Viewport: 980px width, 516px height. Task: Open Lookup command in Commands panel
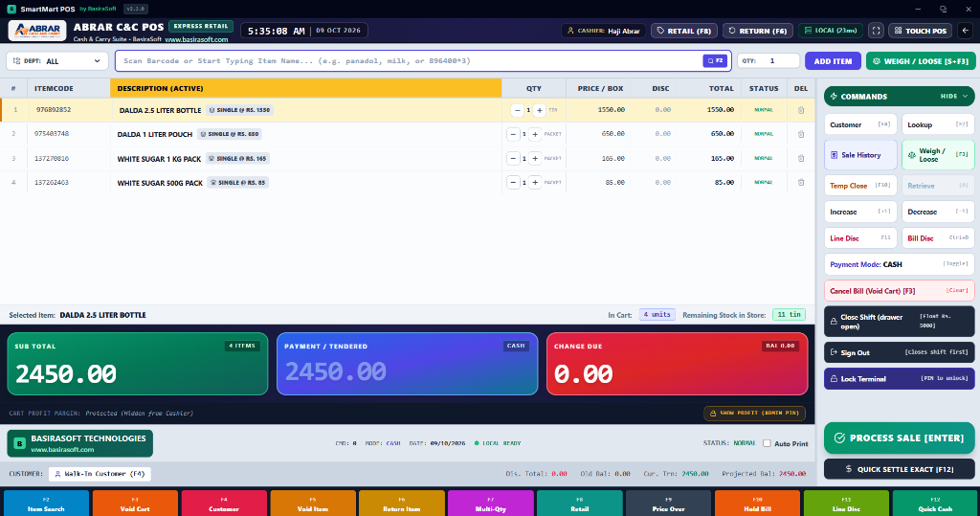938,124
